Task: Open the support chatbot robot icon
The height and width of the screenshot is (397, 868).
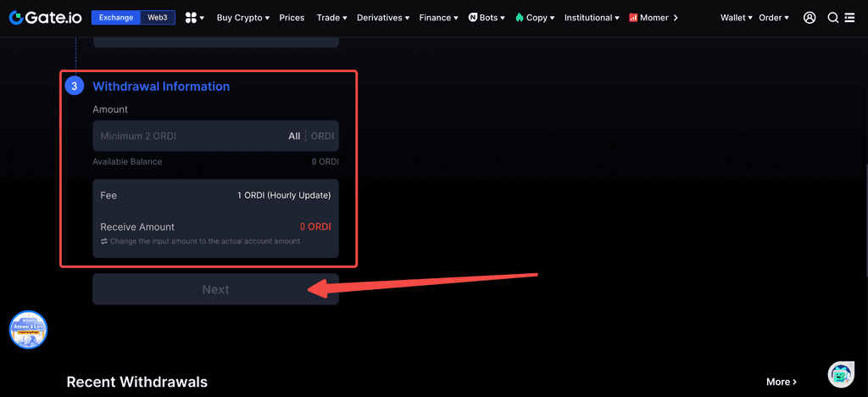Action: pyautogui.click(x=840, y=373)
